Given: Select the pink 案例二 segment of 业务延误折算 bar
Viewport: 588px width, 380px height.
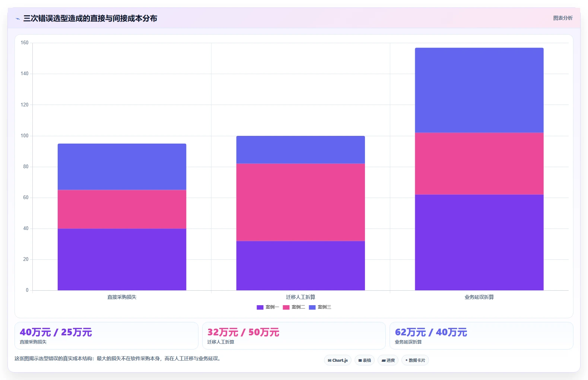Looking at the screenshot, I should [479, 163].
